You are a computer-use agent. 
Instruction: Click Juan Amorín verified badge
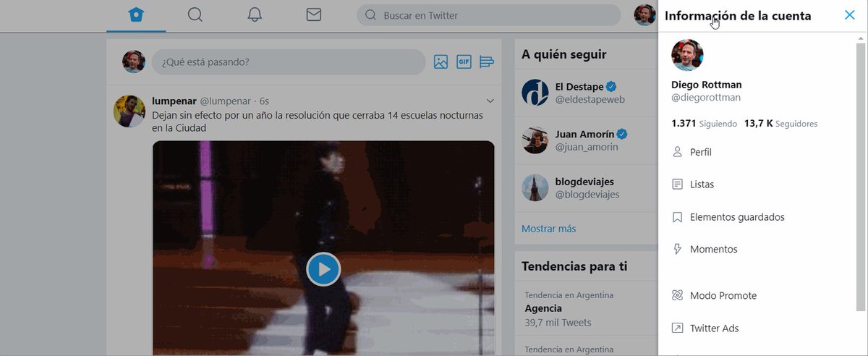coord(622,134)
